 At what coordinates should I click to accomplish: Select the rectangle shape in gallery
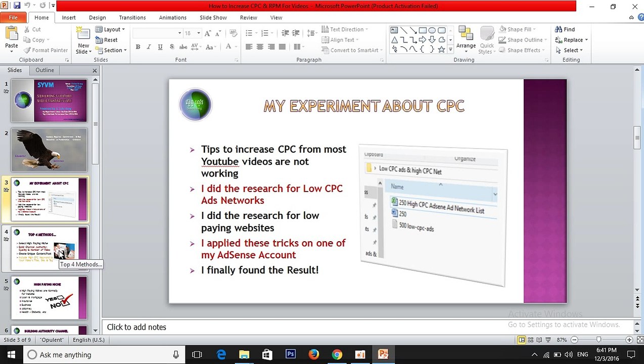point(423,30)
